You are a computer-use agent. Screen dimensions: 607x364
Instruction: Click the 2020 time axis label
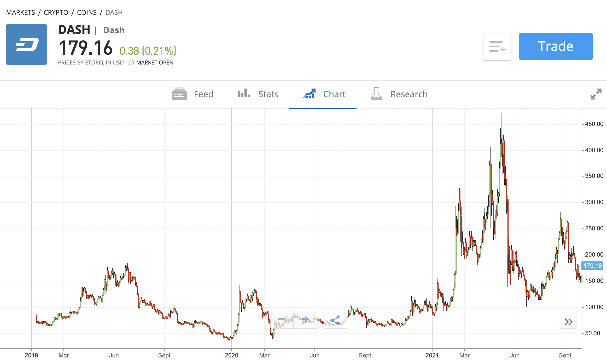tap(231, 355)
